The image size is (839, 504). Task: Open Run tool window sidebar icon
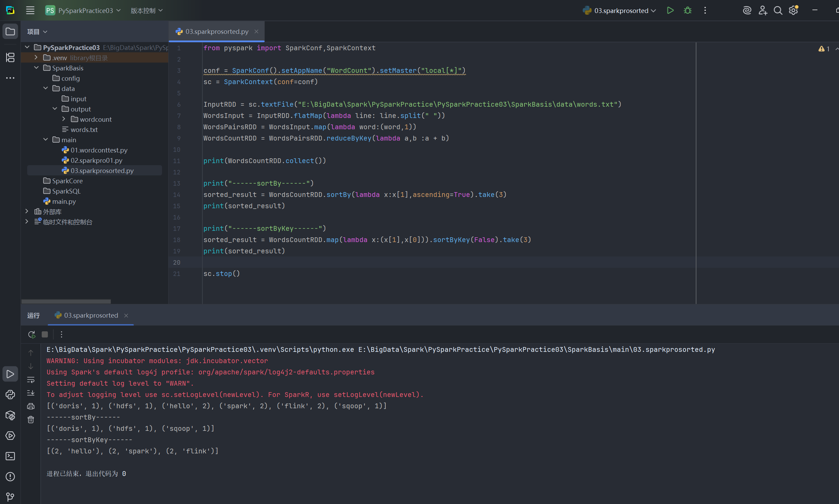click(x=10, y=374)
